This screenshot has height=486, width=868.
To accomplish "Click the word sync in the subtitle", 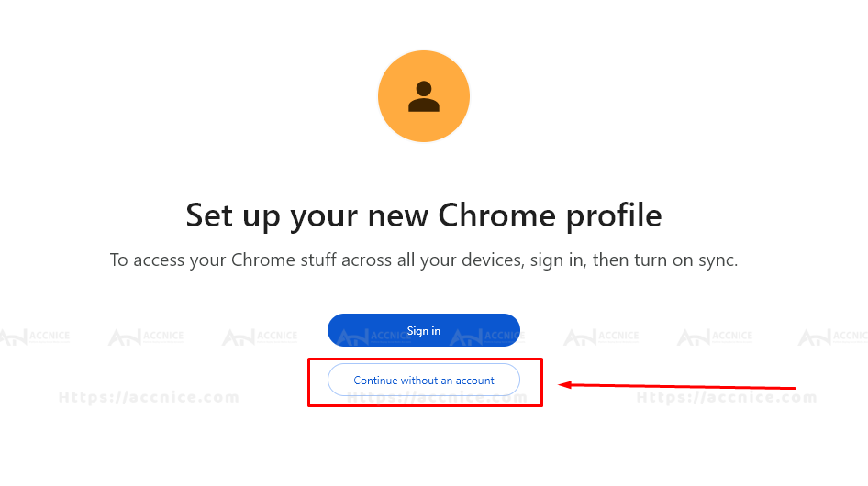I will [718, 260].
